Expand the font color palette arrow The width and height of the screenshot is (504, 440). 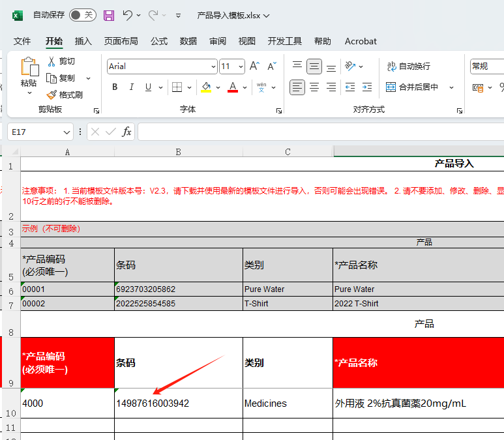pos(245,87)
